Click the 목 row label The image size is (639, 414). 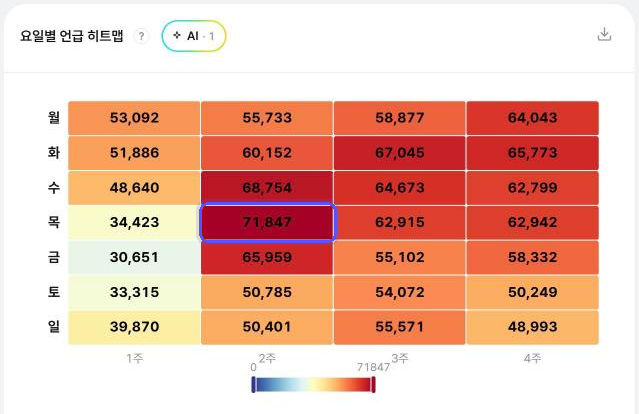point(54,222)
